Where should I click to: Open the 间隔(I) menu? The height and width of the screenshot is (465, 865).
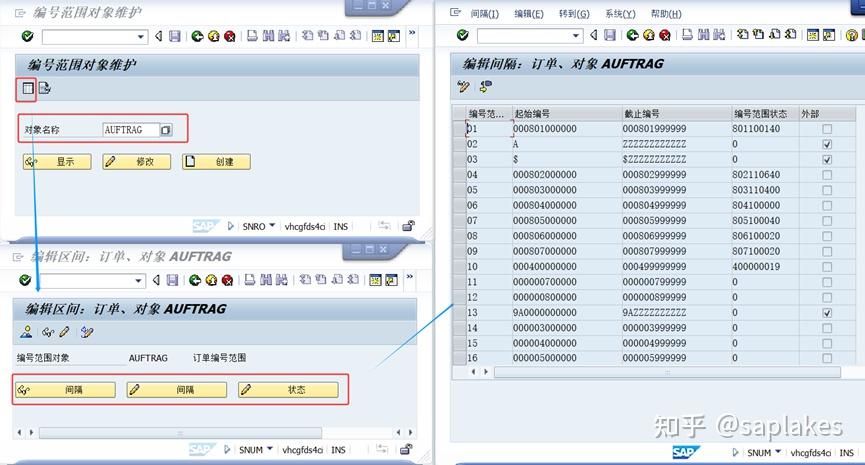click(x=485, y=13)
